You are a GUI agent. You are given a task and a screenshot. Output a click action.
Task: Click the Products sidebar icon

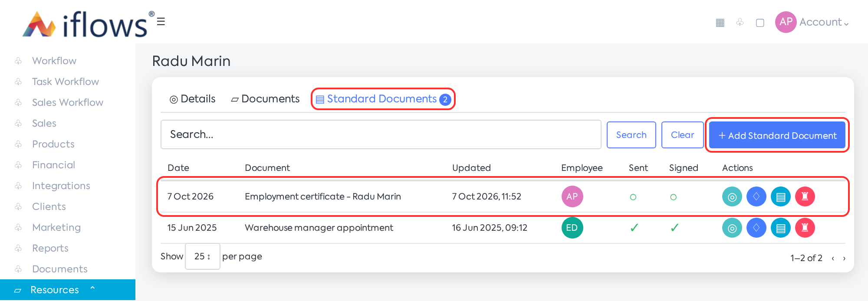coord(18,144)
